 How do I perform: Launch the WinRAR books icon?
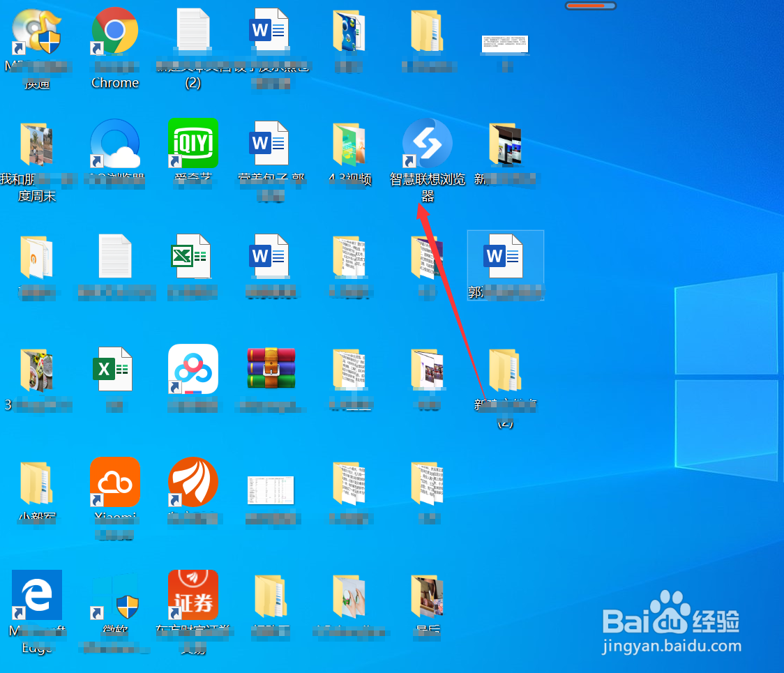pyautogui.click(x=271, y=368)
